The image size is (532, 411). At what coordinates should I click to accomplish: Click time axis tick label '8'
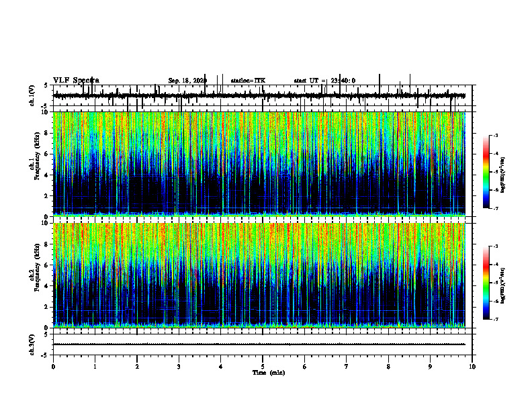[x=388, y=367]
